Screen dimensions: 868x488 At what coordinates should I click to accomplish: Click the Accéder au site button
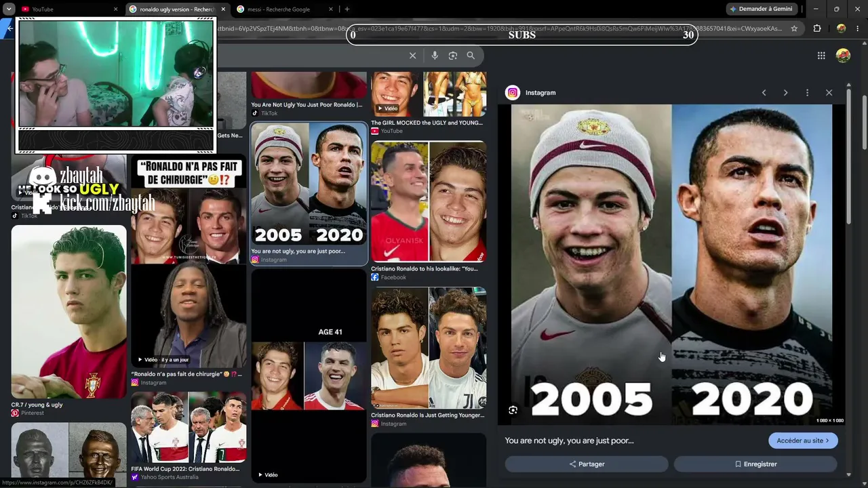click(x=803, y=441)
